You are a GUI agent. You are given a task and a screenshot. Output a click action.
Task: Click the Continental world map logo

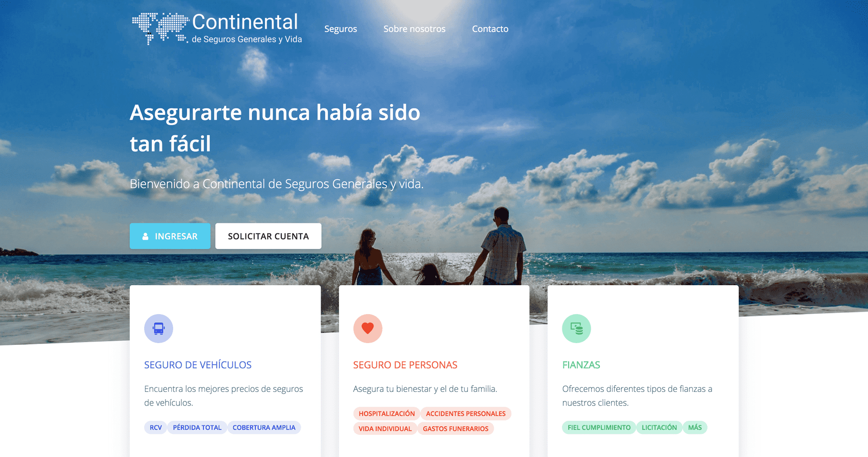point(160,28)
